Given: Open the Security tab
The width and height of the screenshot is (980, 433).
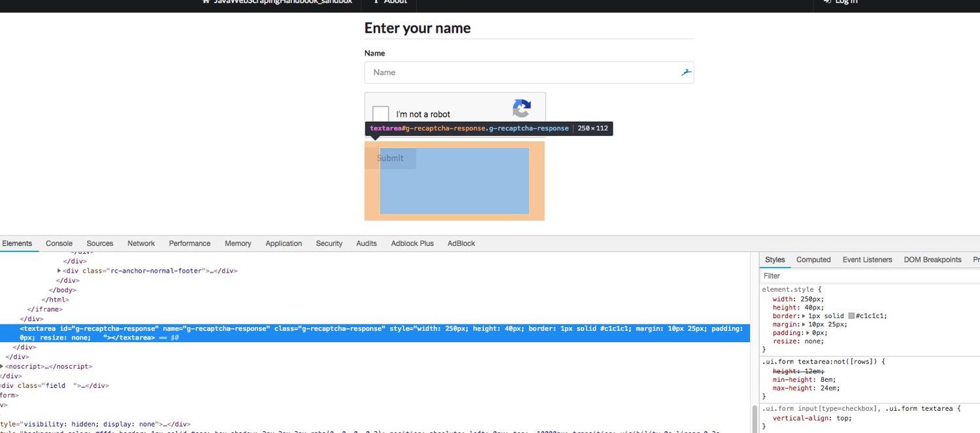Looking at the screenshot, I should (x=329, y=243).
